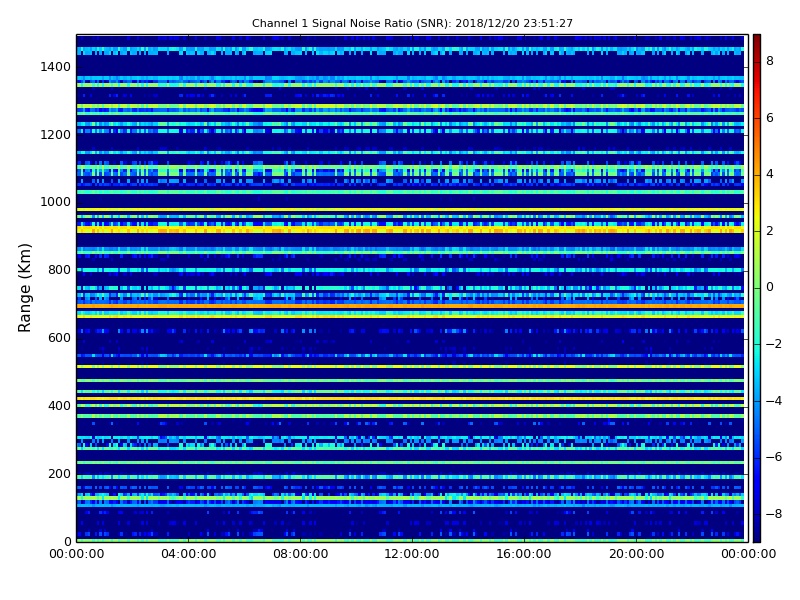Image resolution: width=800 pixels, height=600 pixels.
Task: Click the colorbar value −6 label
Action: tap(774, 457)
